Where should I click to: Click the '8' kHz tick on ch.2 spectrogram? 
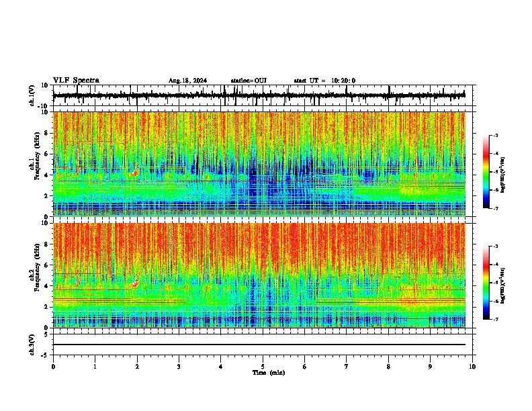point(46,244)
